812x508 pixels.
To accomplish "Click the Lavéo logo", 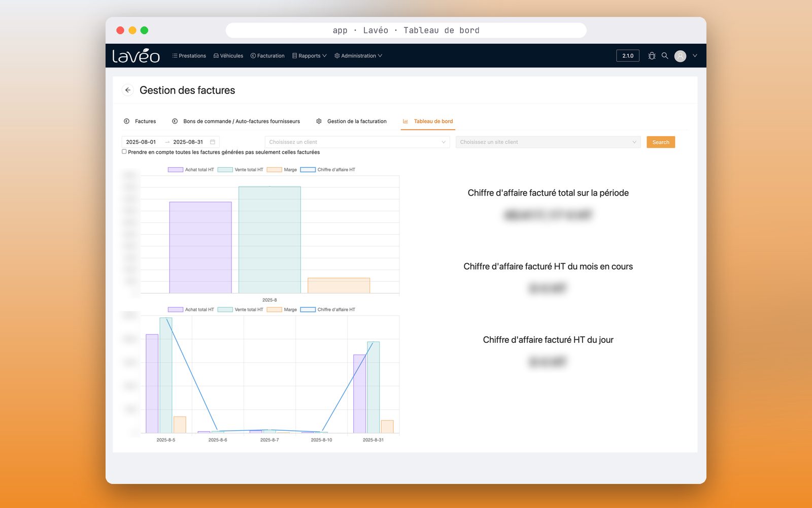I will pos(136,55).
